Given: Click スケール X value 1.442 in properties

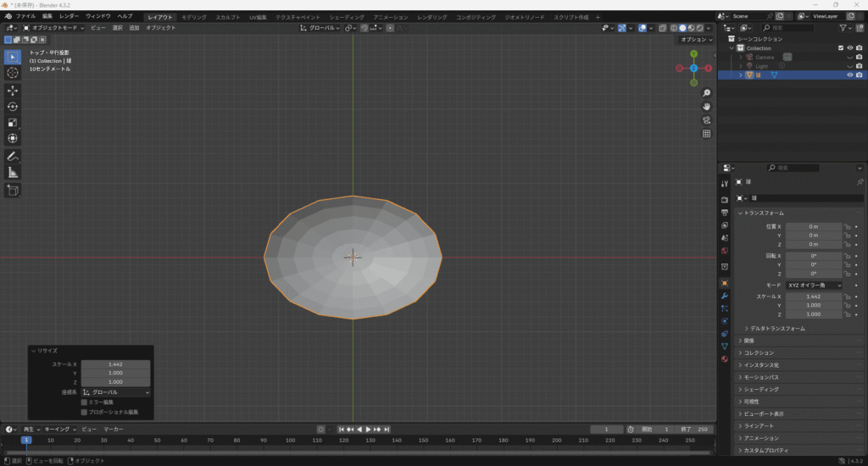Looking at the screenshot, I should pos(813,297).
